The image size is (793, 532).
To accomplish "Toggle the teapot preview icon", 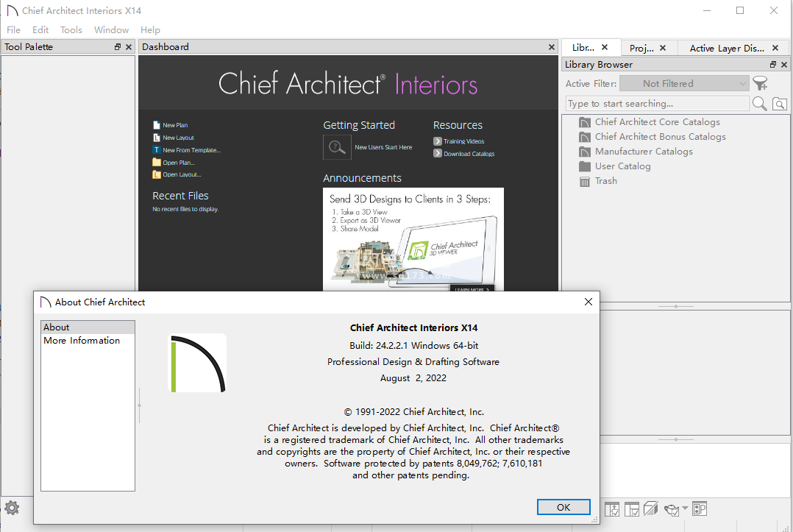I will tap(672, 510).
